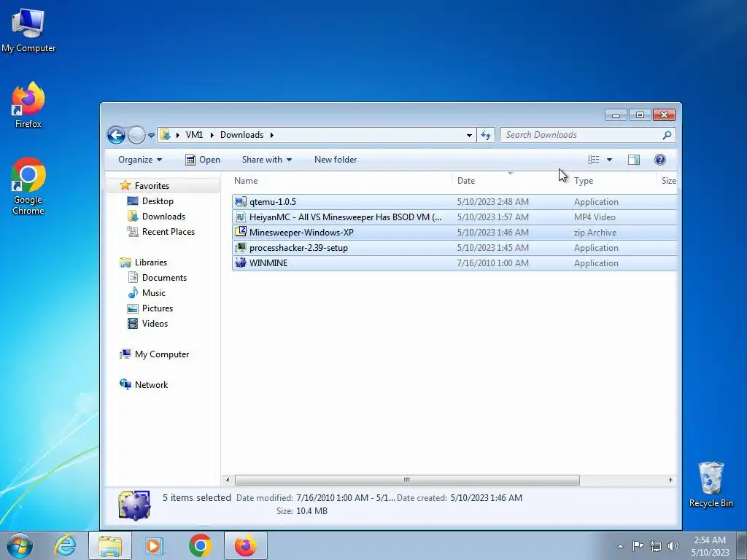Image resolution: width=747 pixels, height=560 pixels.
Task: Toggle the preview pane
Action: point(634,160)
